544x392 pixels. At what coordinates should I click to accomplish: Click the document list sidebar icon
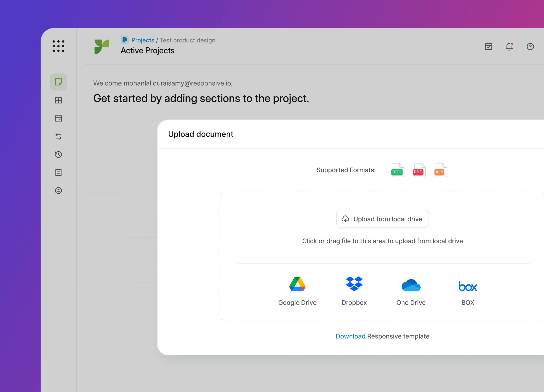(58, 172)
